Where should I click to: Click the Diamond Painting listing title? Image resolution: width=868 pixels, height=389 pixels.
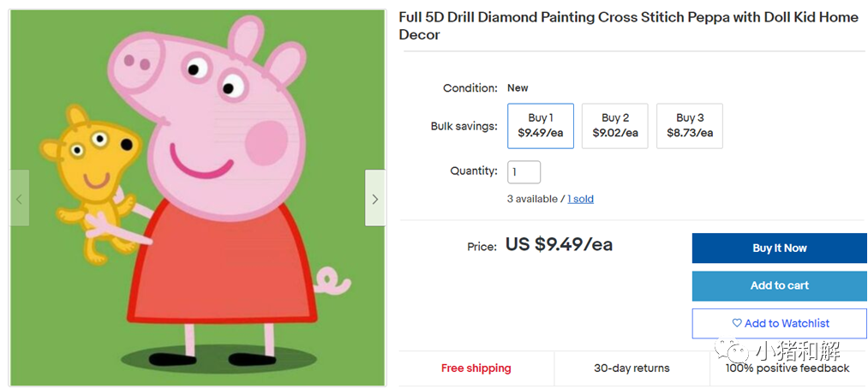point(628,26)
